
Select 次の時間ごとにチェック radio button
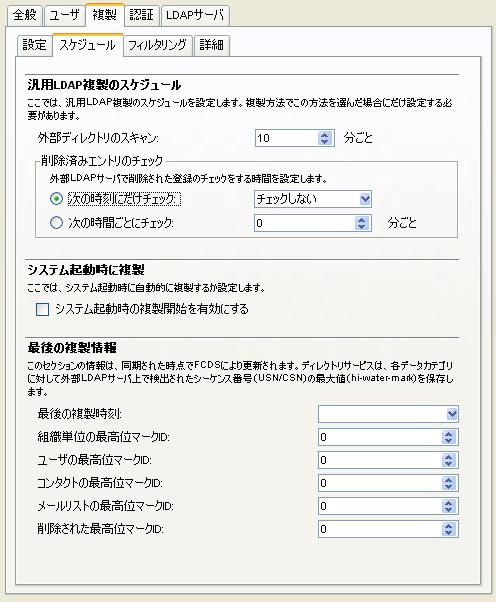coord(56,223)
